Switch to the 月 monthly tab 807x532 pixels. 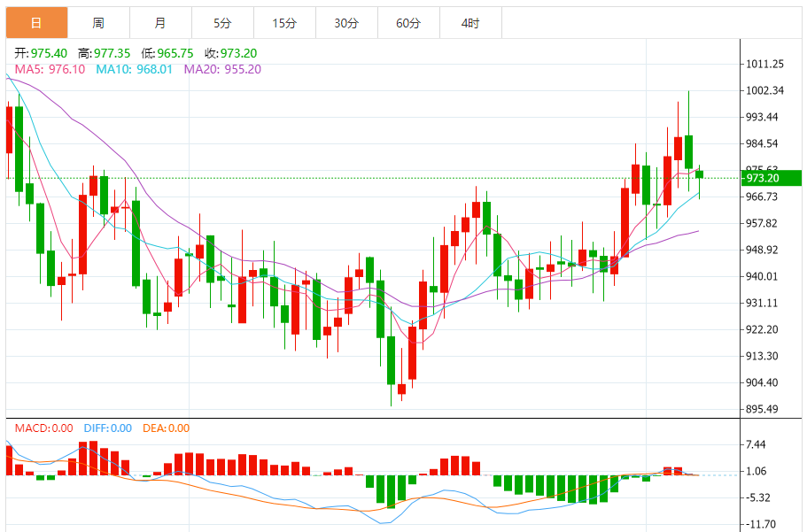pos(160,23)
